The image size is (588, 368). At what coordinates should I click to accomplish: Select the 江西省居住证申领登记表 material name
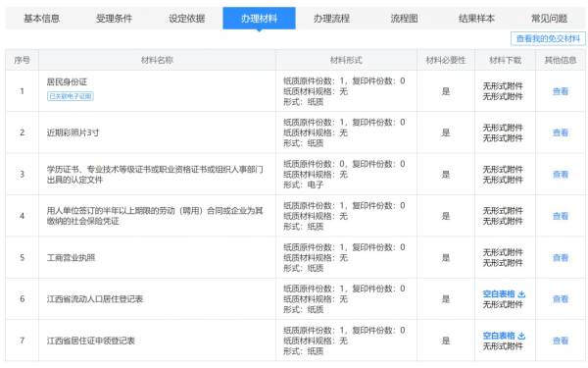(91, 341)
